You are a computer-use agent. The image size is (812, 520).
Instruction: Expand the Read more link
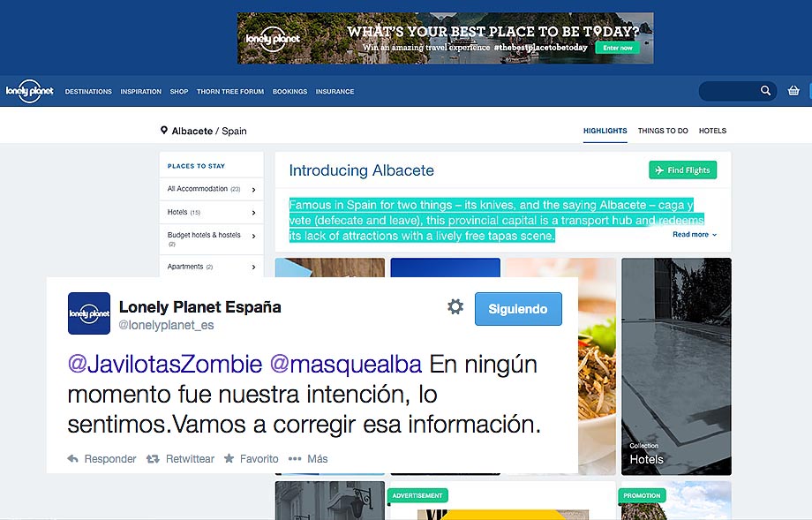point(695,235)
